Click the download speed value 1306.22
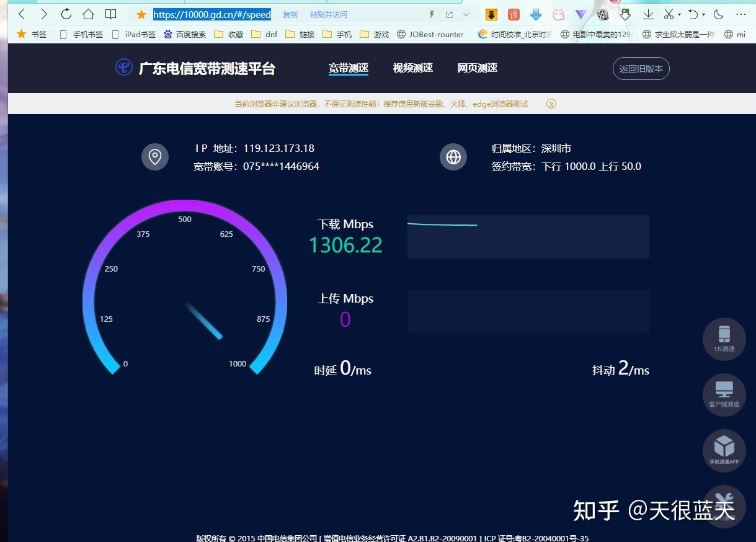 click(x=345, y=246)
